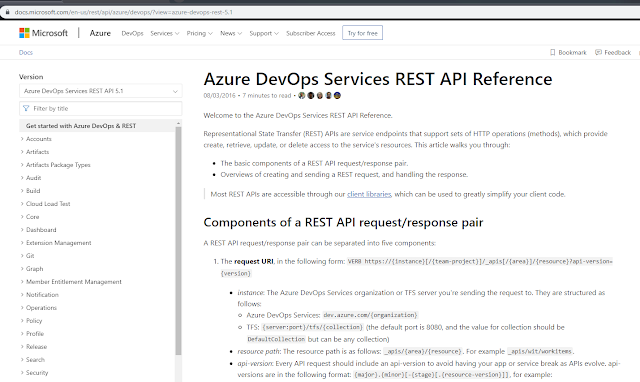Viewport: 640px width, 382px height.
Task: Click the filter funnel icon
Action: pyautogui.click(x=26, y=108)
